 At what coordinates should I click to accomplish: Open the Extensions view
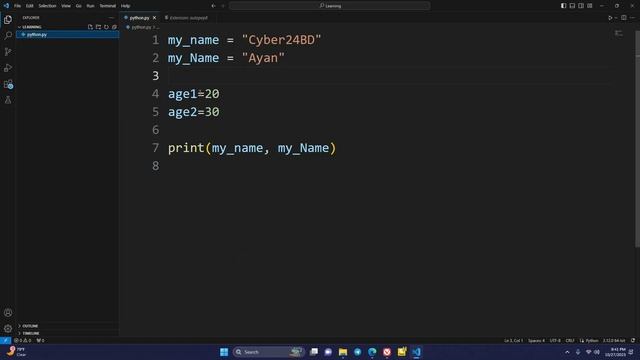[x=8, y=84]
